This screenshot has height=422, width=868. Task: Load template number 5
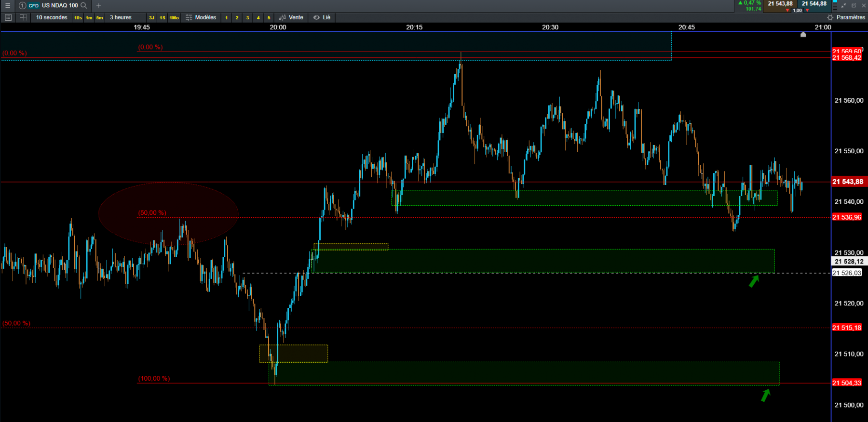(269, 18)
